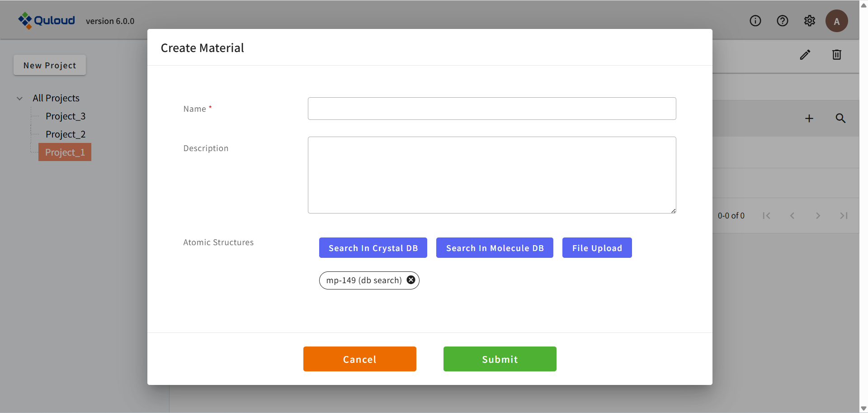This screenshot has height=413, width=868.
Task: Remove the mp-149 chip with x icon
Action: click(x=410, y=280)
